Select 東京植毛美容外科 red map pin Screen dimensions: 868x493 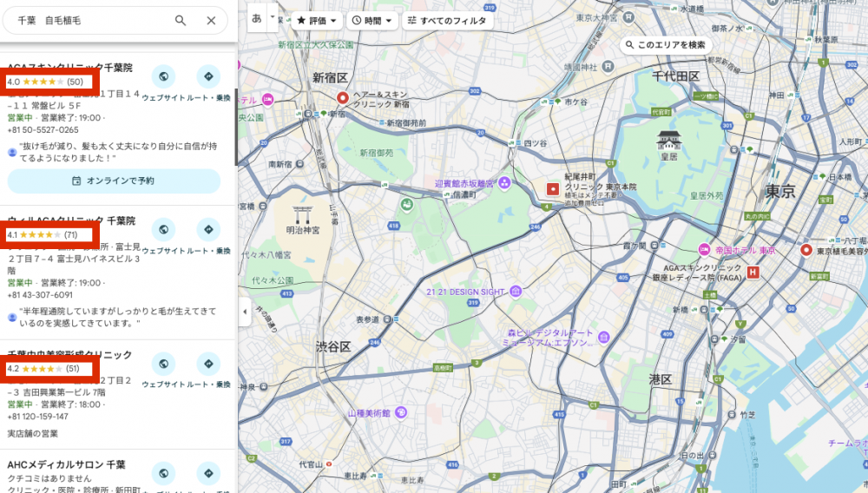coord(806,250)
